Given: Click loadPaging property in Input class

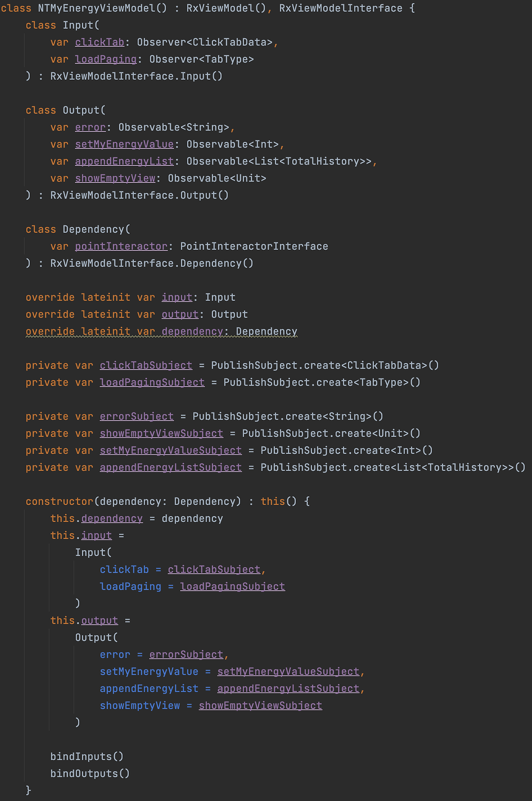Looking at the screenshot, I should click(x=106, y=59).
